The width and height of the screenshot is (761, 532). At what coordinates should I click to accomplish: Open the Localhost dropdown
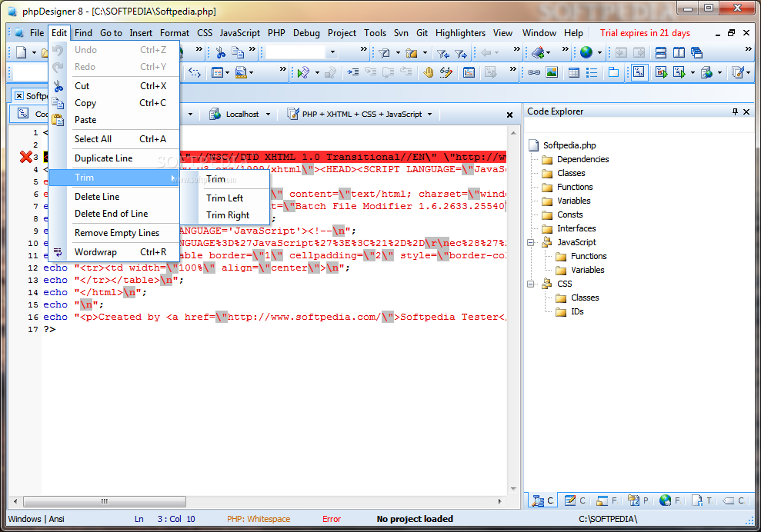pos(268,115)
